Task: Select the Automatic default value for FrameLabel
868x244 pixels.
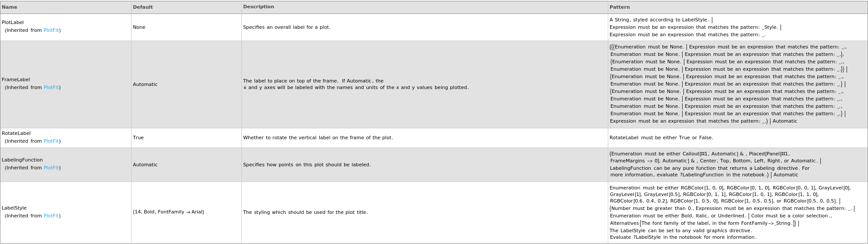Action: [x=145, y=85]
